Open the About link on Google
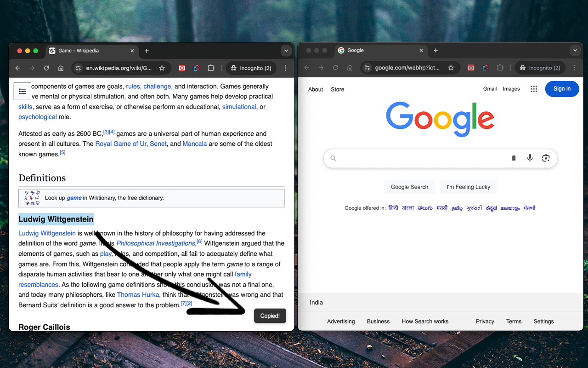The height and width of the screenshot is (368, 588). tap(316, 89)
